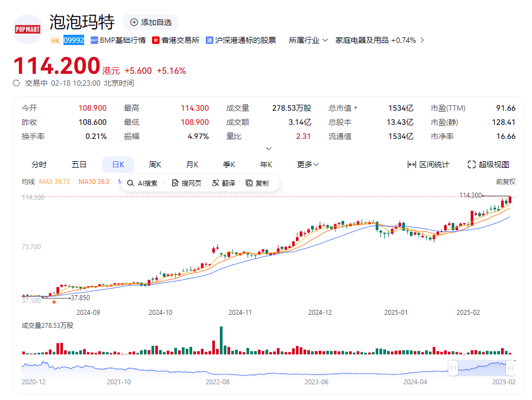Click the 成交量278.53万股 volume chart title
The width and height of the screenshot is (532, 400).
point(48,326)
